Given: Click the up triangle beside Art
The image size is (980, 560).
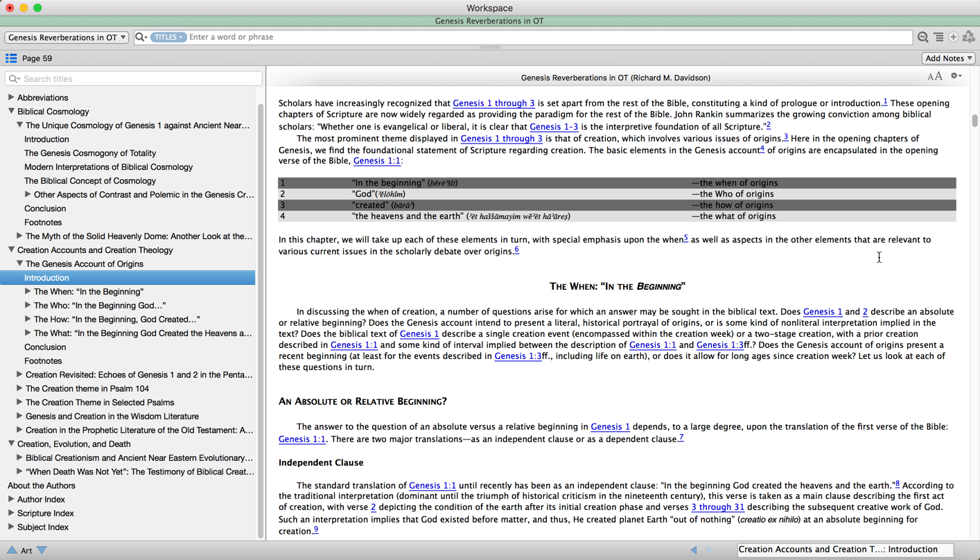Looking at the screenshot, I should coord(12,550).
